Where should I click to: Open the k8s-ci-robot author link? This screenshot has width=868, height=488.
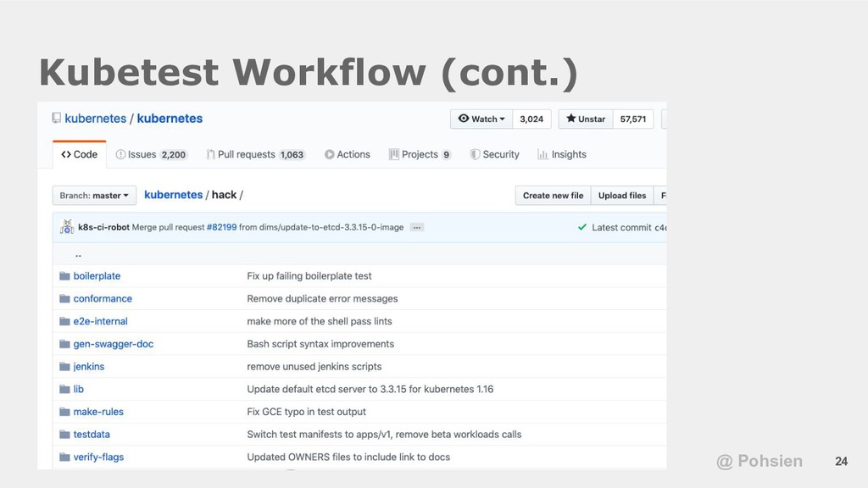pos(103,227)
